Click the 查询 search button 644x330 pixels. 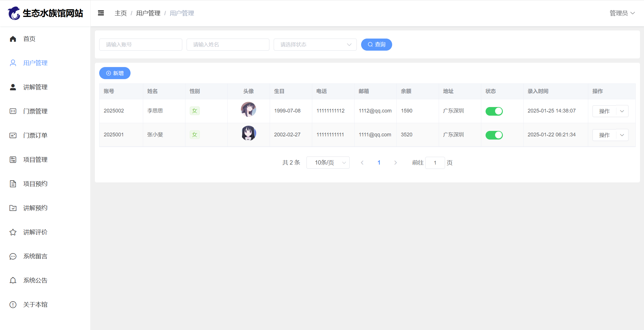[x=376, y=45]
